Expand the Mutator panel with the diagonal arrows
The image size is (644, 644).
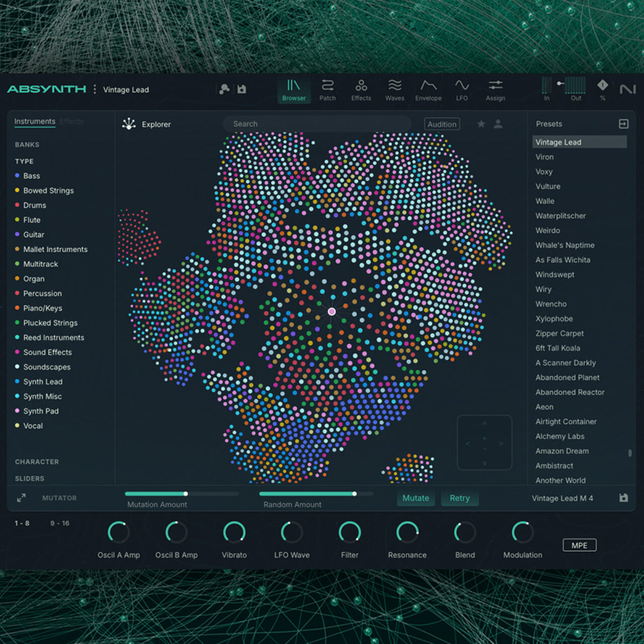[21, 498]
